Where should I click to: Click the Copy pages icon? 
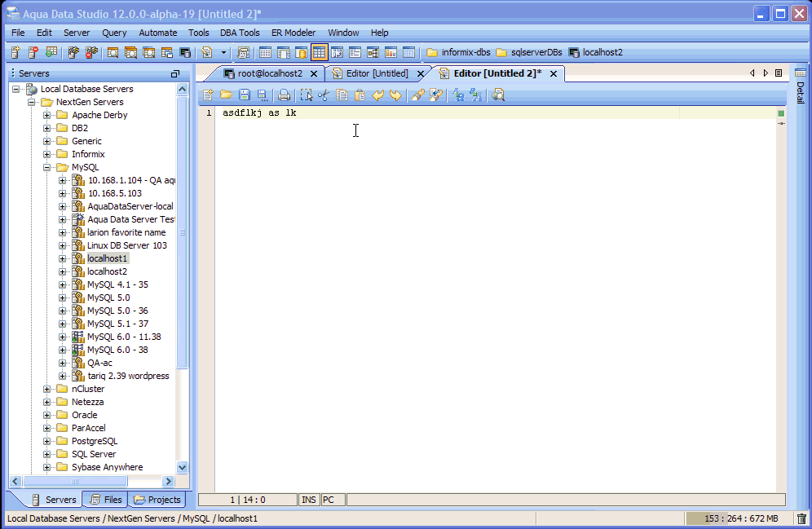tap(342, 95)
